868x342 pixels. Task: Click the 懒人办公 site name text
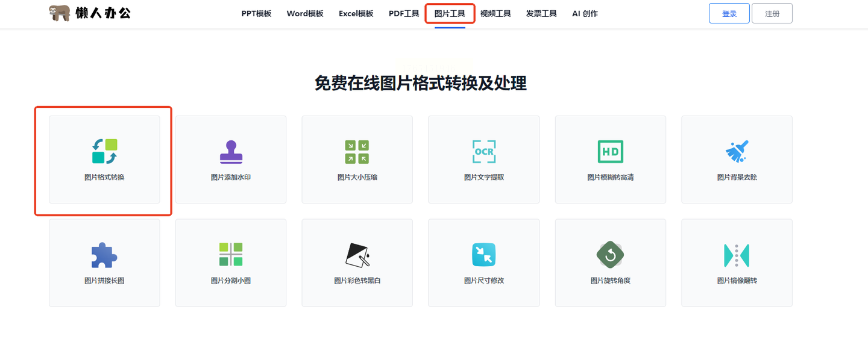103,13
